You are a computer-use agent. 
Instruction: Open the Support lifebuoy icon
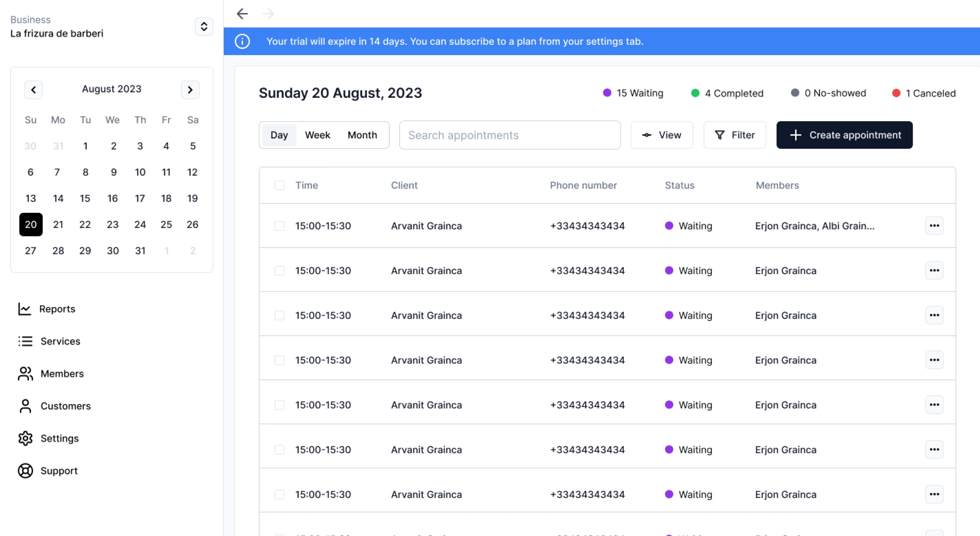click(25, 470)
